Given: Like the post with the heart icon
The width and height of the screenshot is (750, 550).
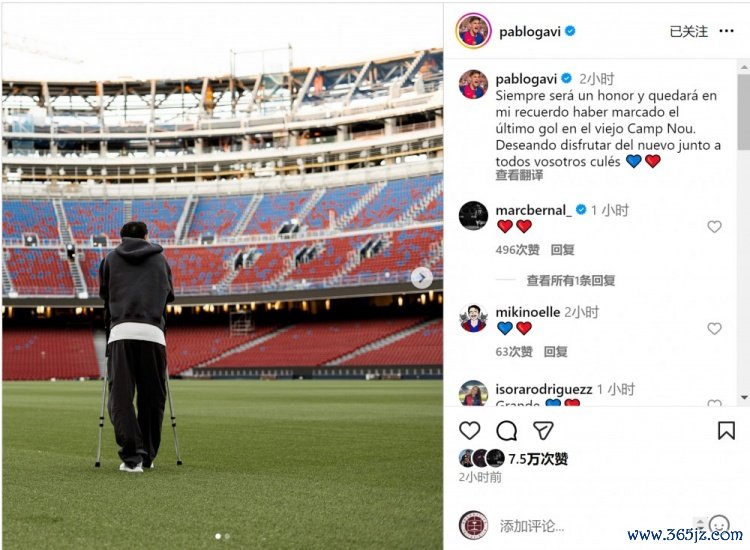Looking at the screenshot, I should coord(469,431).
